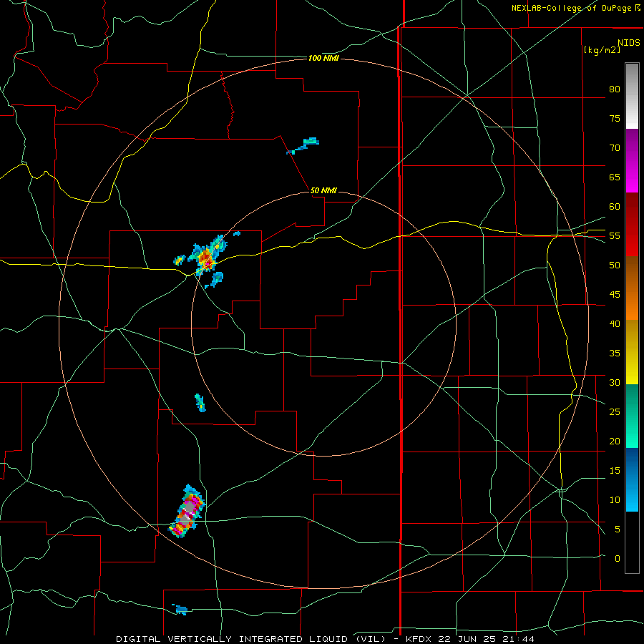Click the green segment of the color bar

632,416
